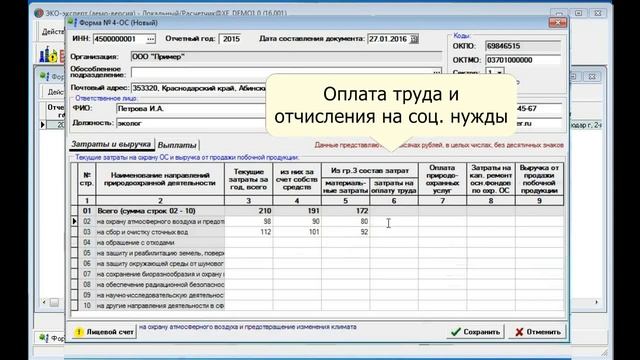640x360 pixels.
Task: Close the Форма № 4-ОС dialog
Action: (558, 22)
